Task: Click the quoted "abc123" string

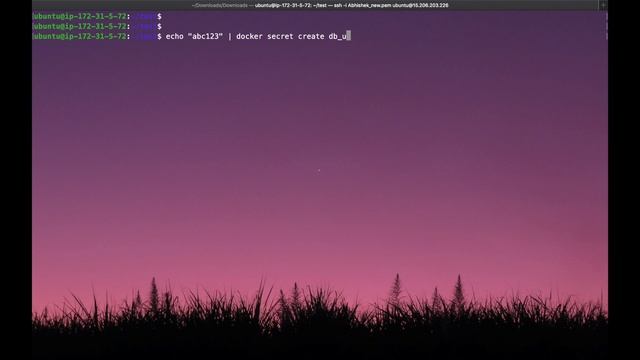Action: click(x=205, y=36)
